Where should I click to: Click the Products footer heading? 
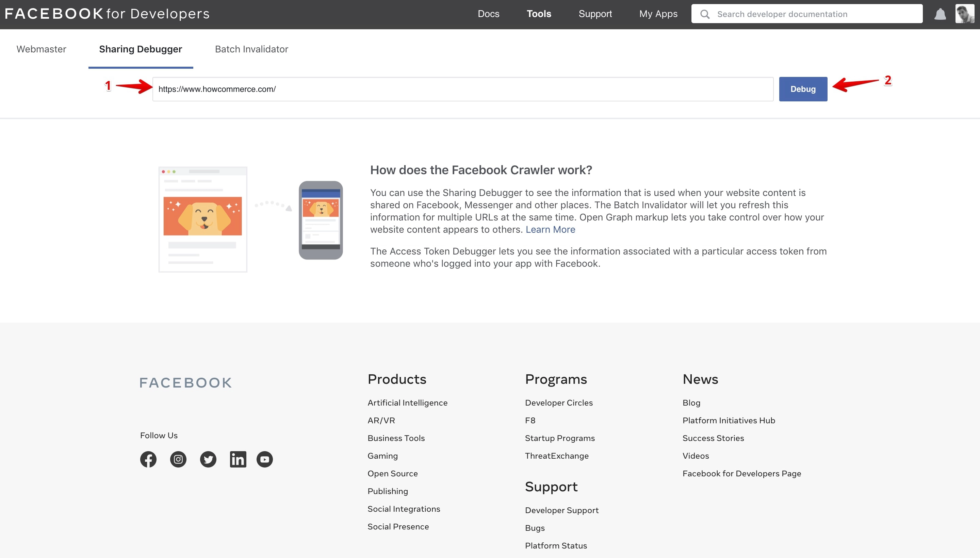pos(397,379)
